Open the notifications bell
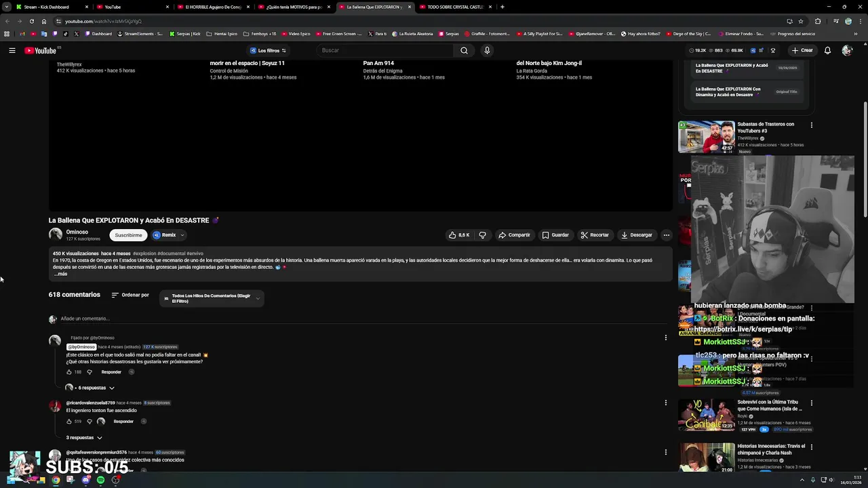 [827, 50]
